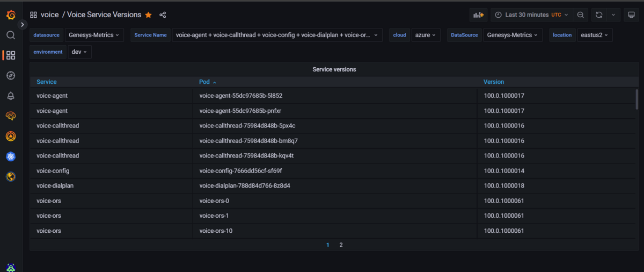
Task: Click version cell in 5l852 pod row
Action: pos(556,96)
